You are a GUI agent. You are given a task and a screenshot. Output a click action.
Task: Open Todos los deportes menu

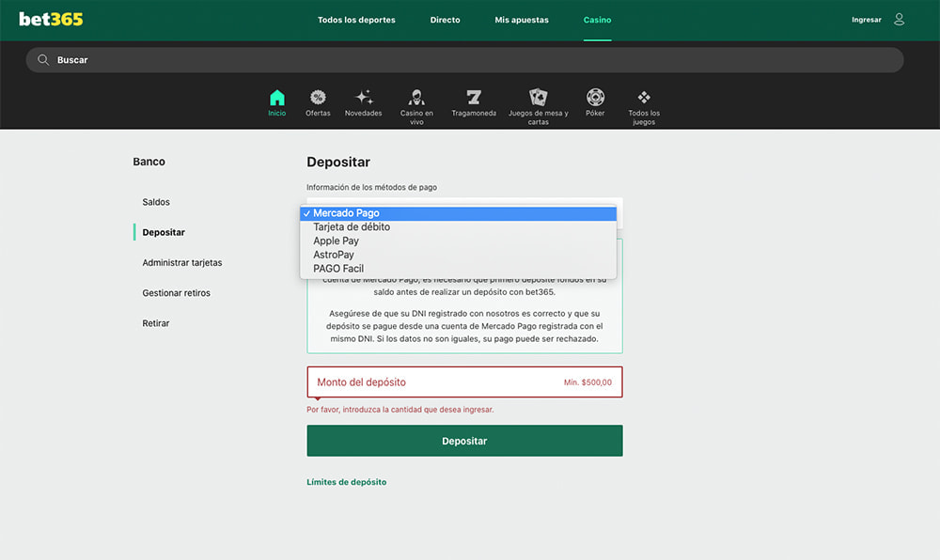tap(356, 20)
